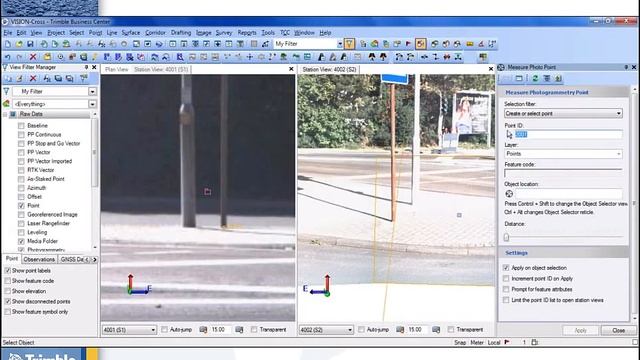
Task: Check Auto-jump in the 4001 station view
Action: (x=164, y=329)
